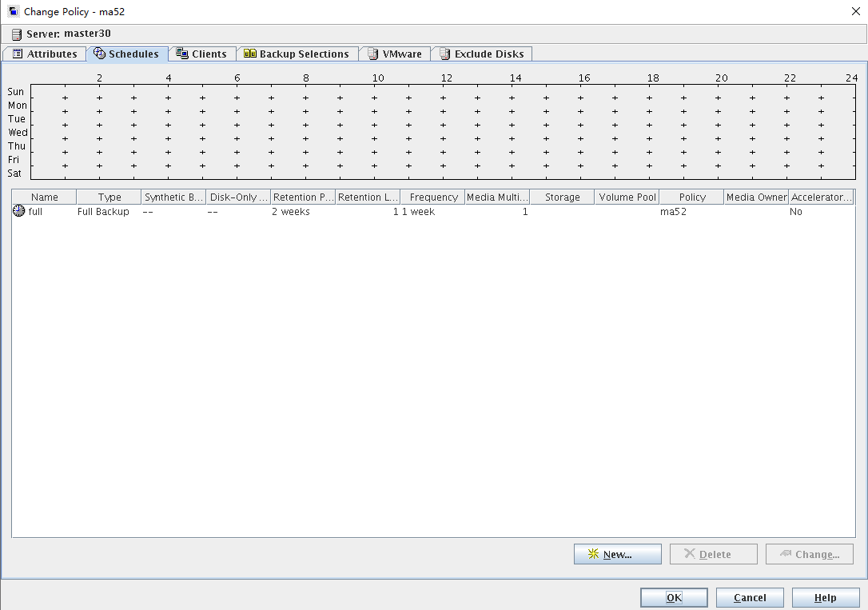Open Help for this dialog
The image size is (868, 610).
825,597
